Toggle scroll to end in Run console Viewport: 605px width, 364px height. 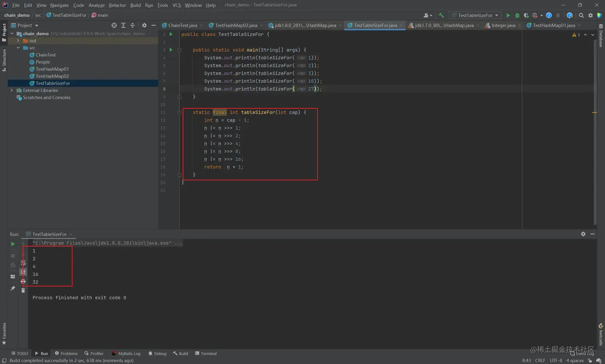point(23,272)
